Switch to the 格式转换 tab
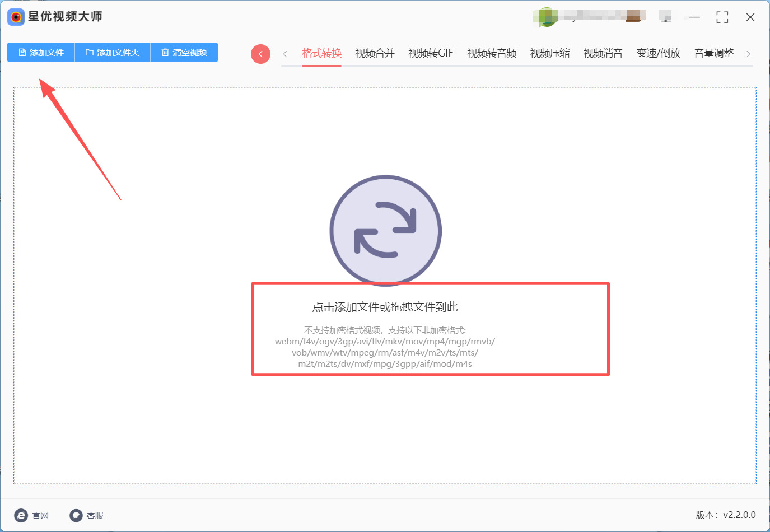The height and width of the screenshot is (532, 770). [x=321, y=53]
